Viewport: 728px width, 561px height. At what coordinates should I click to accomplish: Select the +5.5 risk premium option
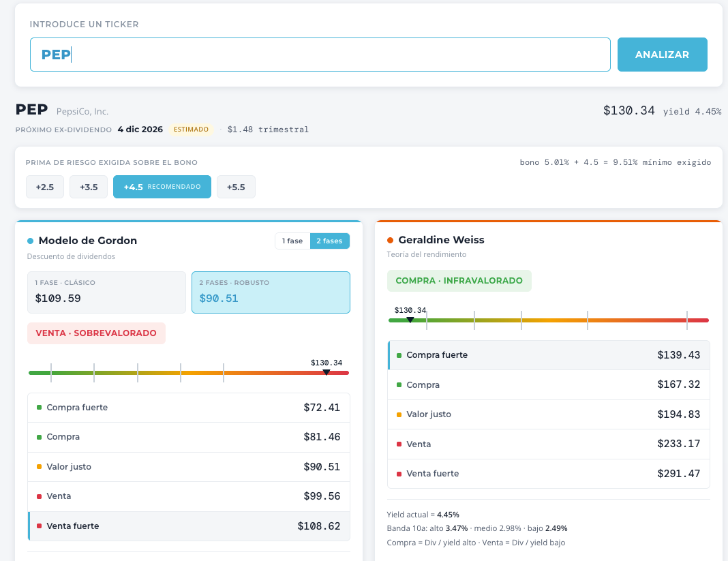pyautogui.click(x=236, y=187)
